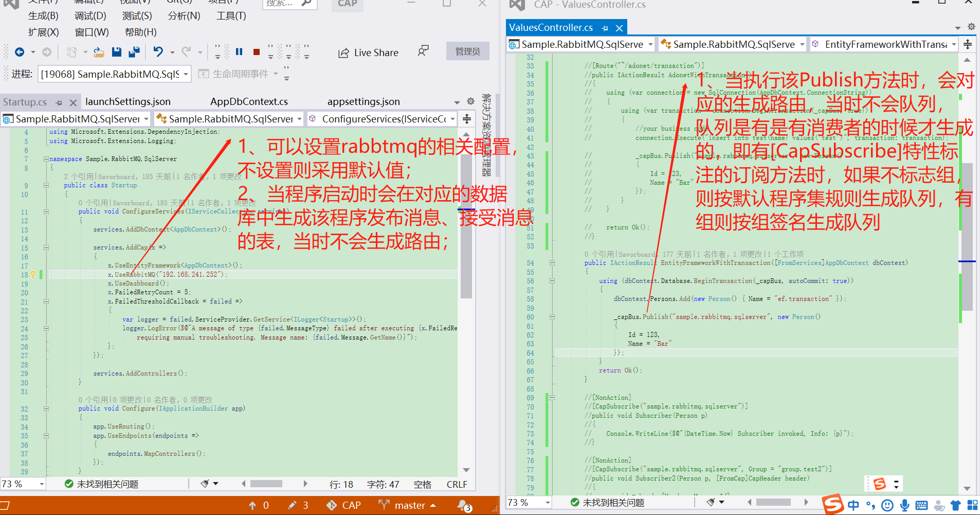Undo the last action
The image size is (980, 515).
pos(158,51)
